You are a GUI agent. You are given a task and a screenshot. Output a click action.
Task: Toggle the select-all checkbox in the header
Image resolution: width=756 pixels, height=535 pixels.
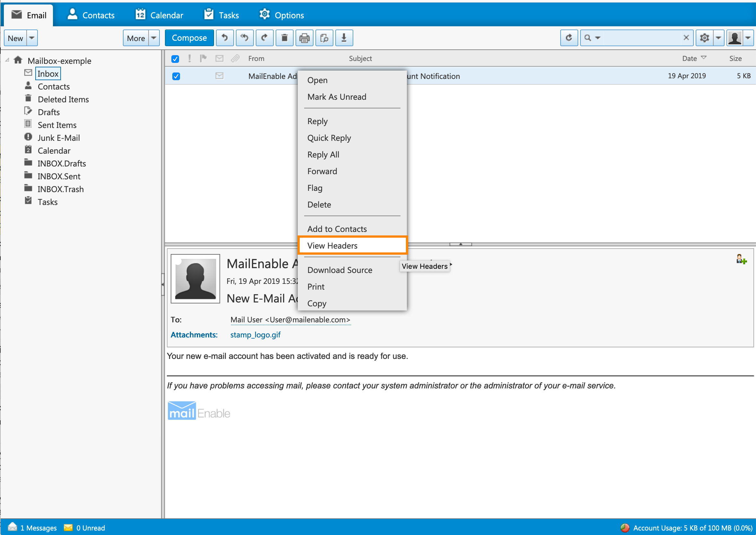pos(175,59)
